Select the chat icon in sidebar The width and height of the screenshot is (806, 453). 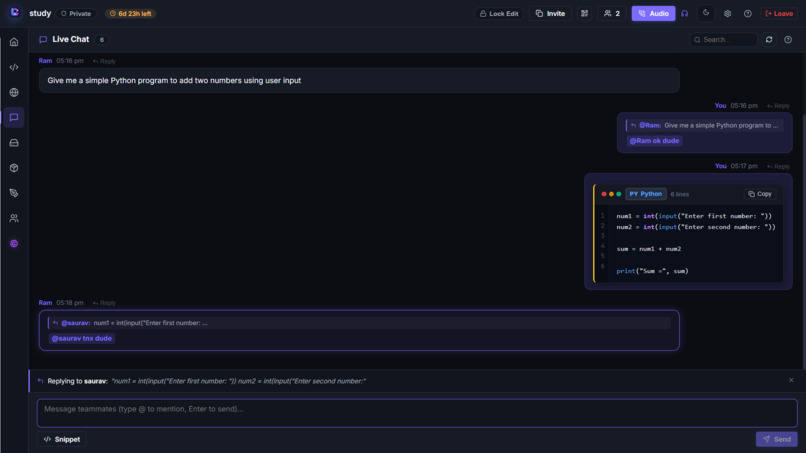coord(14,118)
